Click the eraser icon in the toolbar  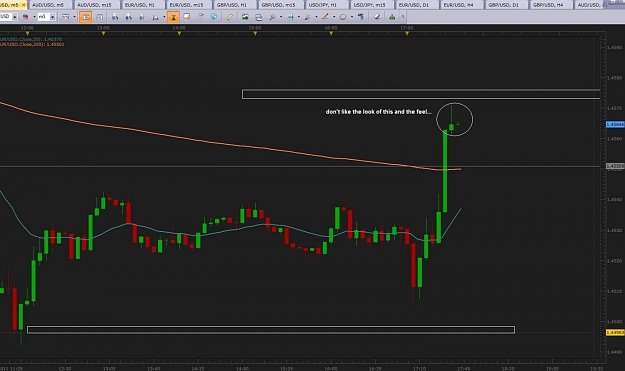[377, 17]
